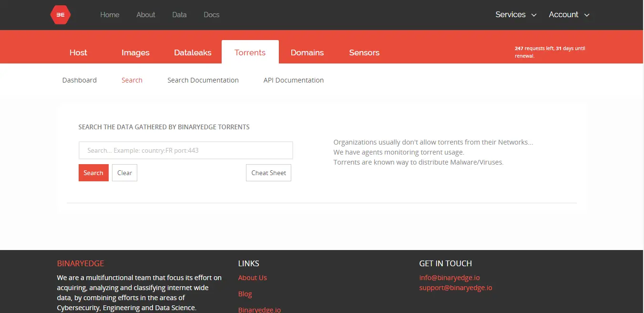
Task: Switch to the Sensors tab
Action: 364,52
